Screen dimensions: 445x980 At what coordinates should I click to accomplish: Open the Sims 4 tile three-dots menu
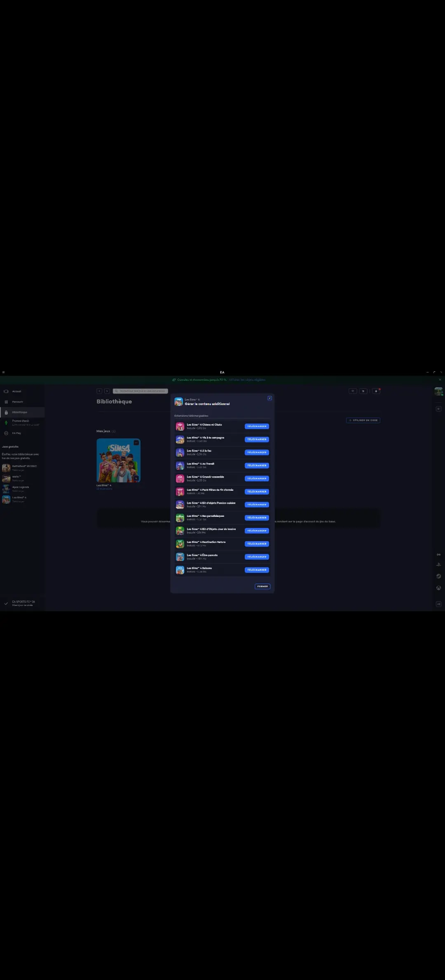point(136,443)
